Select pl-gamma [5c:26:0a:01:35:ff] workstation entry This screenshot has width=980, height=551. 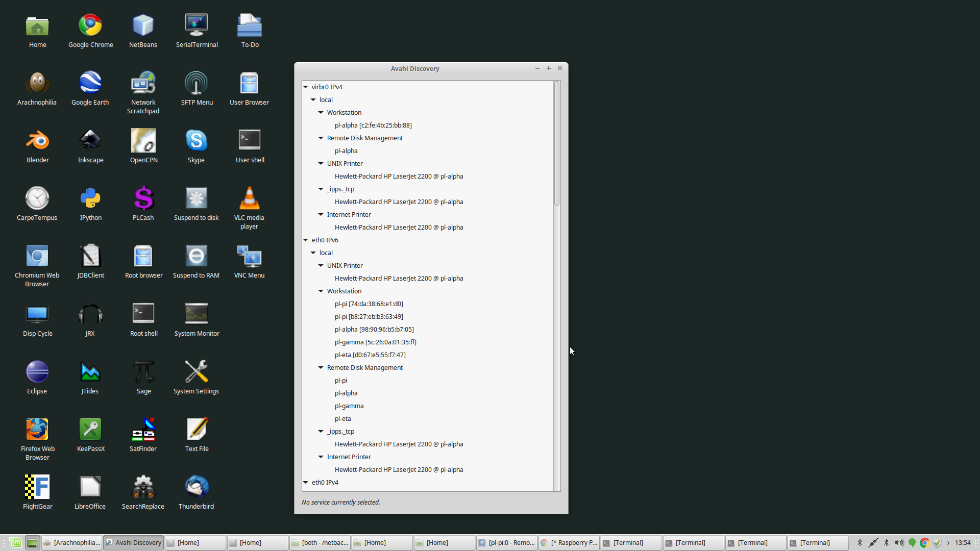click(375, 342)
